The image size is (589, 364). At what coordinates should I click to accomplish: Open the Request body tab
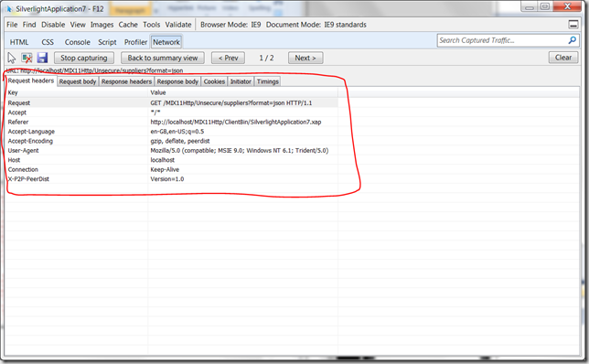[x=78, y=81]
